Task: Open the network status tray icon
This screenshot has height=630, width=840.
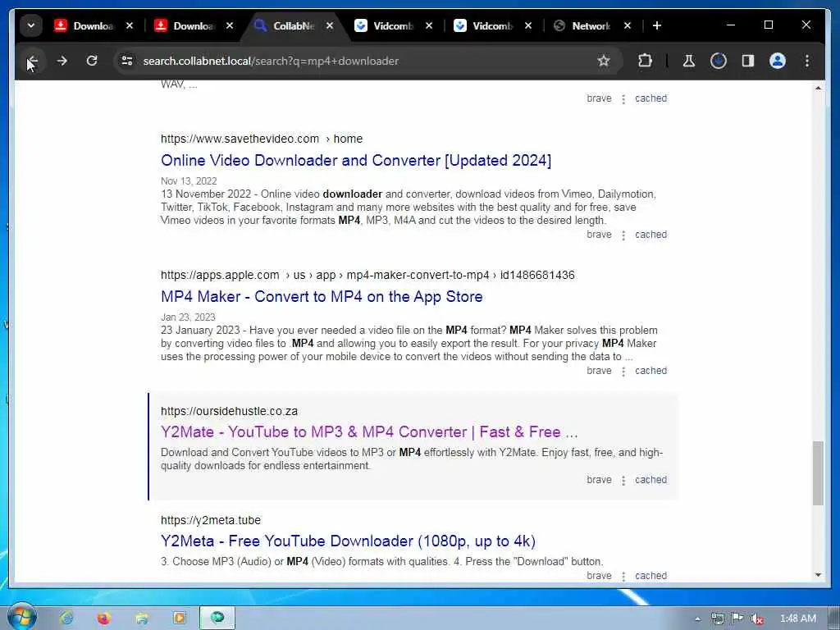Action: coord(717,619)
